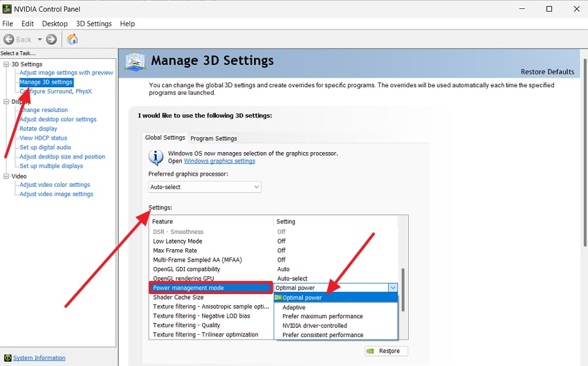Image resolution: width=588 pixels, height=366 pixels.
Task: Switch to Program Settings tab
Action: 214,138
